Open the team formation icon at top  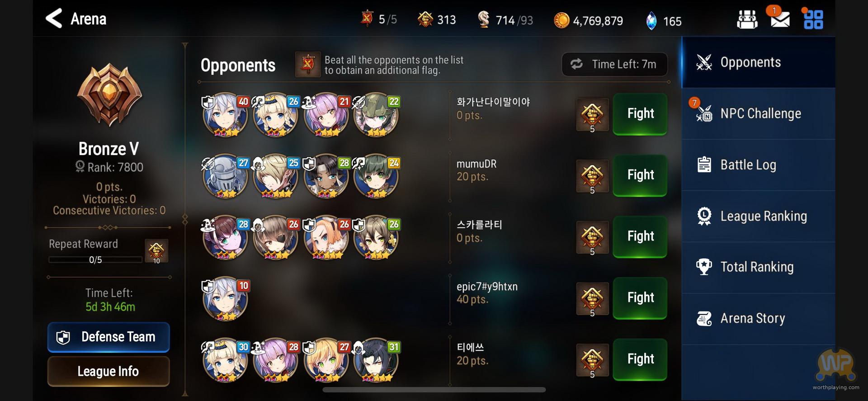(747, 19)
